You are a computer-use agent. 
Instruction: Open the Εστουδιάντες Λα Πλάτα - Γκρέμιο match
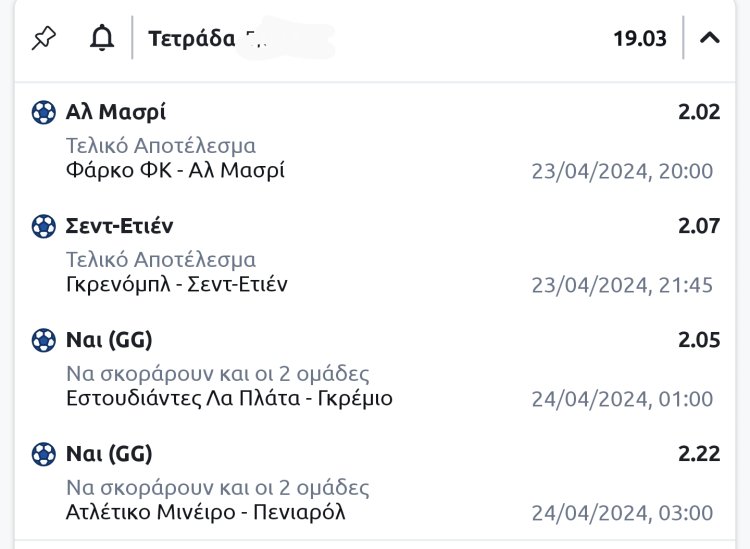[x=229, y=399]
